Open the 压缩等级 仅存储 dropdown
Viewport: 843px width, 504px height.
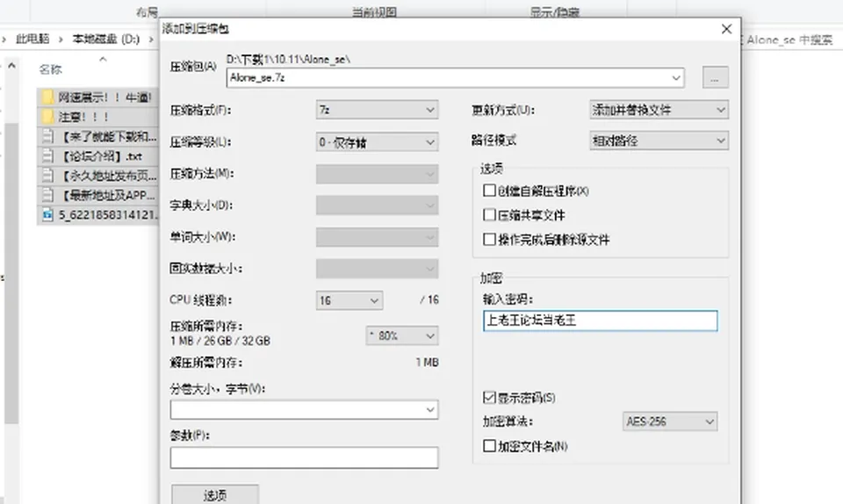point(377,142)
